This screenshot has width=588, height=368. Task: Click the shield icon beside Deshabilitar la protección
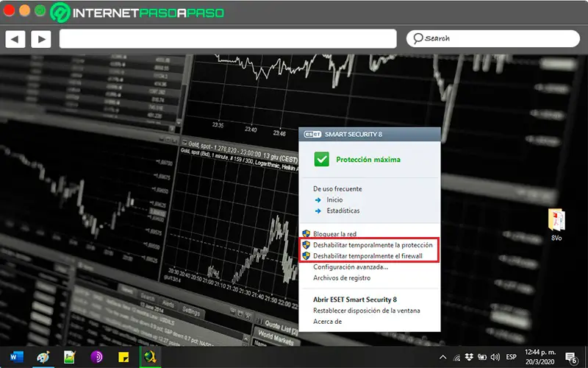tap(306, 245)
